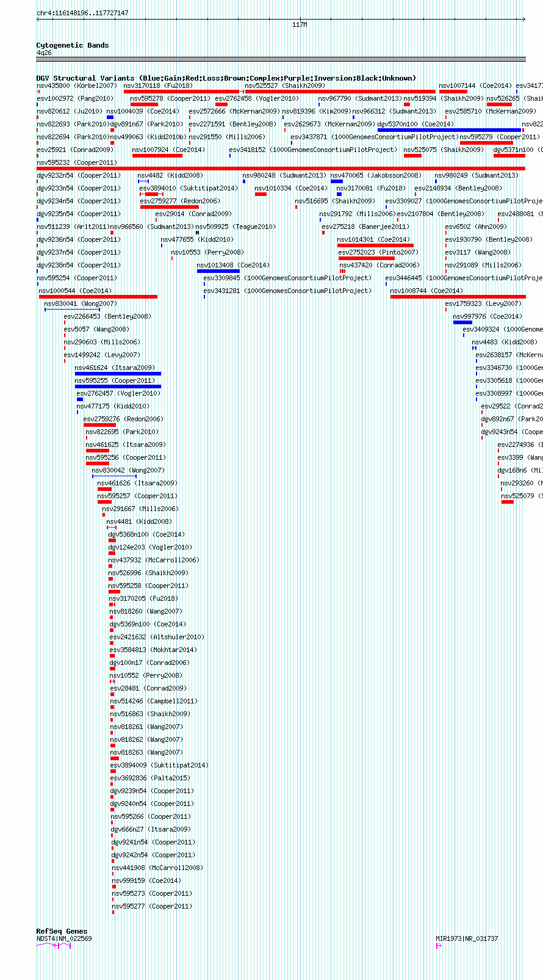This screenshot has width=543, height=980.
Task: Select the DGV Structural Variants track title
Action: pos(226,78)
